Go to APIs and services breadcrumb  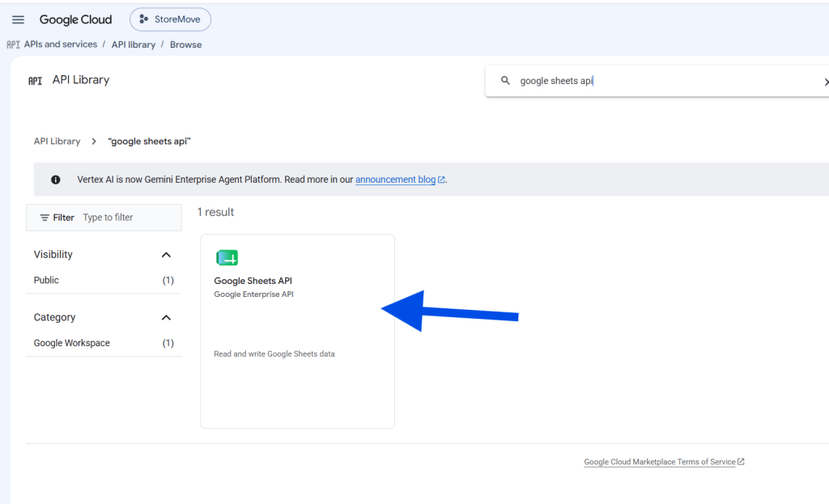coord(61,44)
